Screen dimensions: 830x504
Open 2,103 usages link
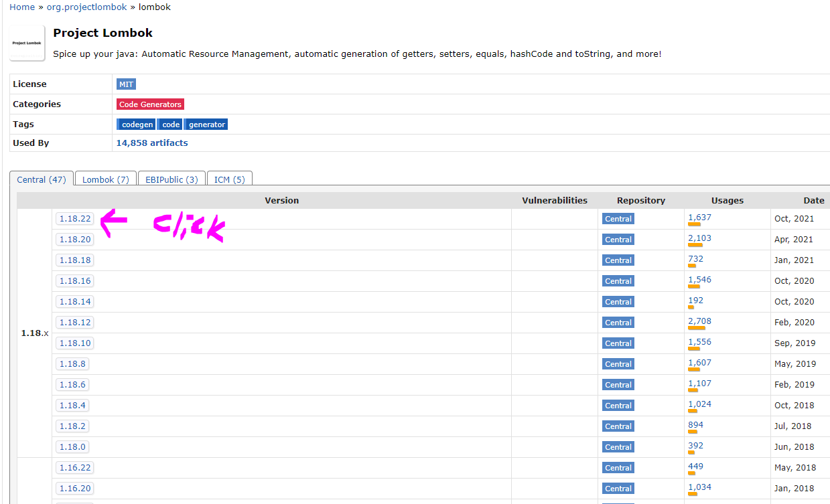click(699, 238)
